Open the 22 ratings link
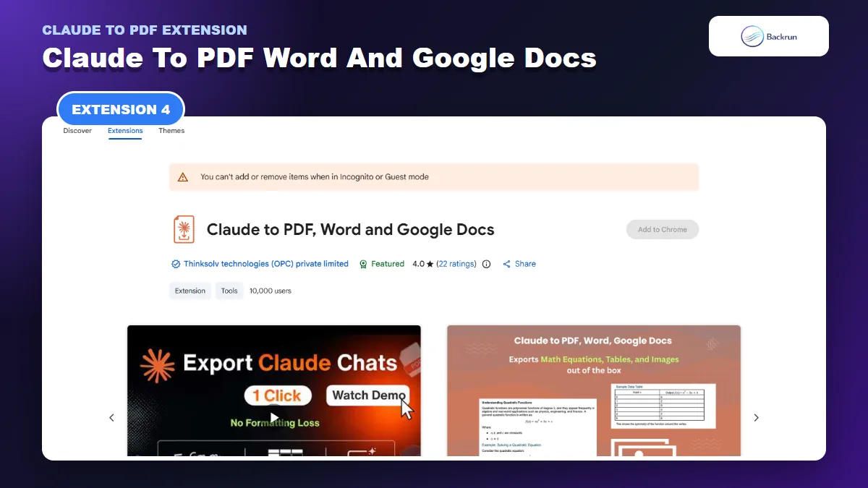 click(x=457, y=264)
